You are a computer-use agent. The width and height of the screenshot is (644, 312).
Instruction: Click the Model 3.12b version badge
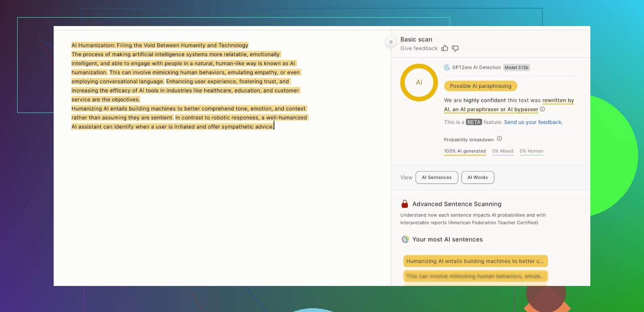click(x=517, y=68)
